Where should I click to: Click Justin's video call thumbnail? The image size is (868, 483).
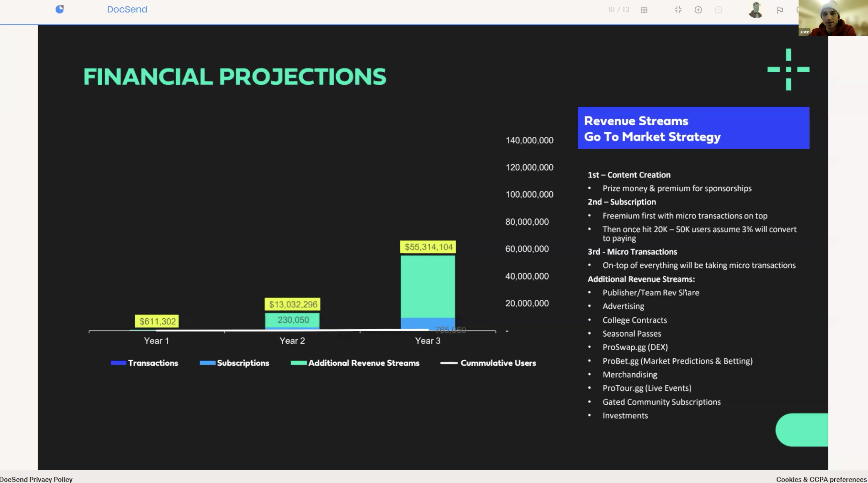tap(833, 18)
